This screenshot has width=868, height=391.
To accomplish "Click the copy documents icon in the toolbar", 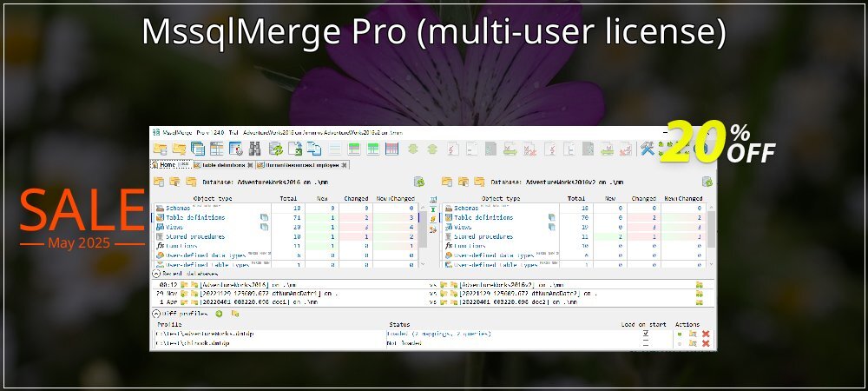I will 314,149.
